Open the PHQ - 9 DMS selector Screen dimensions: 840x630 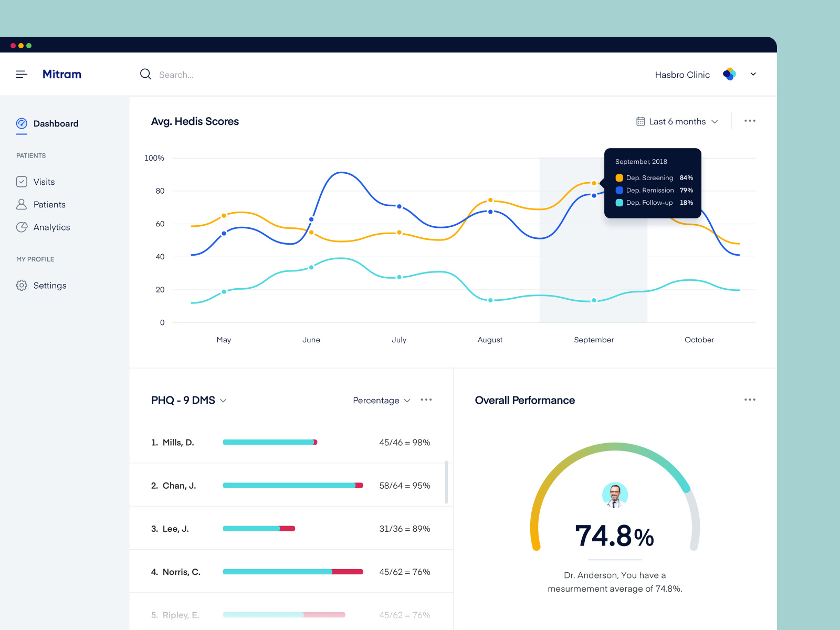tap(223, 400)
